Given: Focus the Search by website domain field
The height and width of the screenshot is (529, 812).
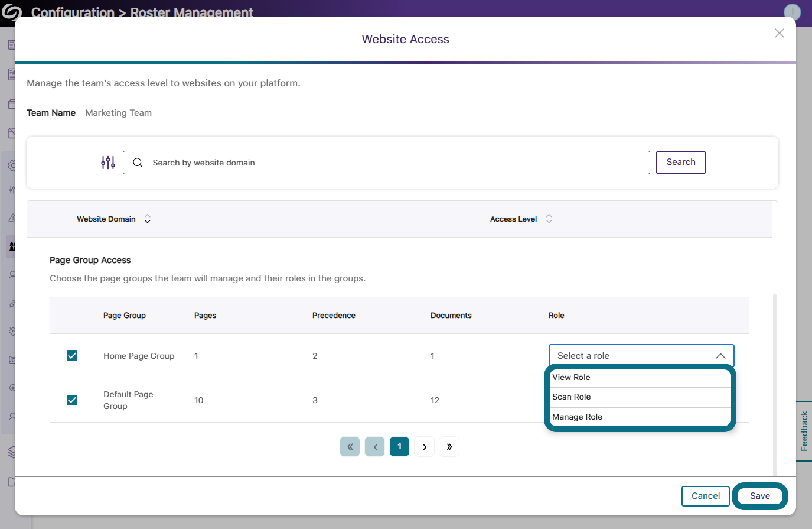Looking at the screenshot, I should point(386,163).
